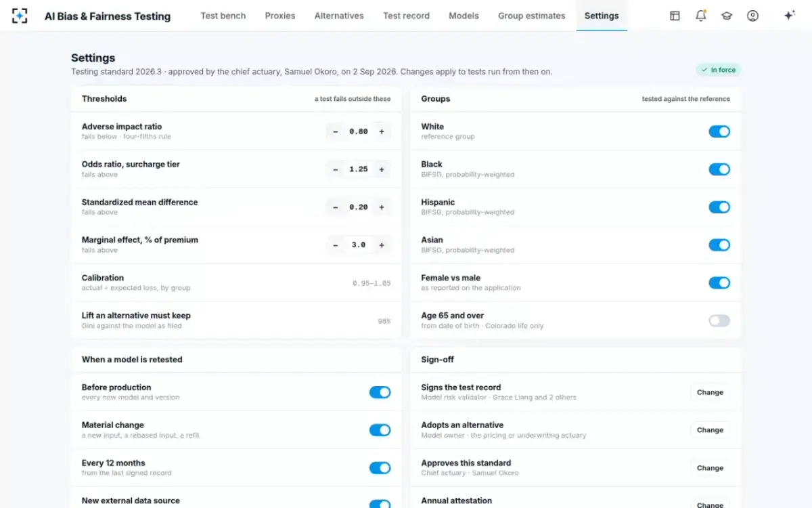Click the app logo icon
812x508 pixels.
tap(20, 16)
